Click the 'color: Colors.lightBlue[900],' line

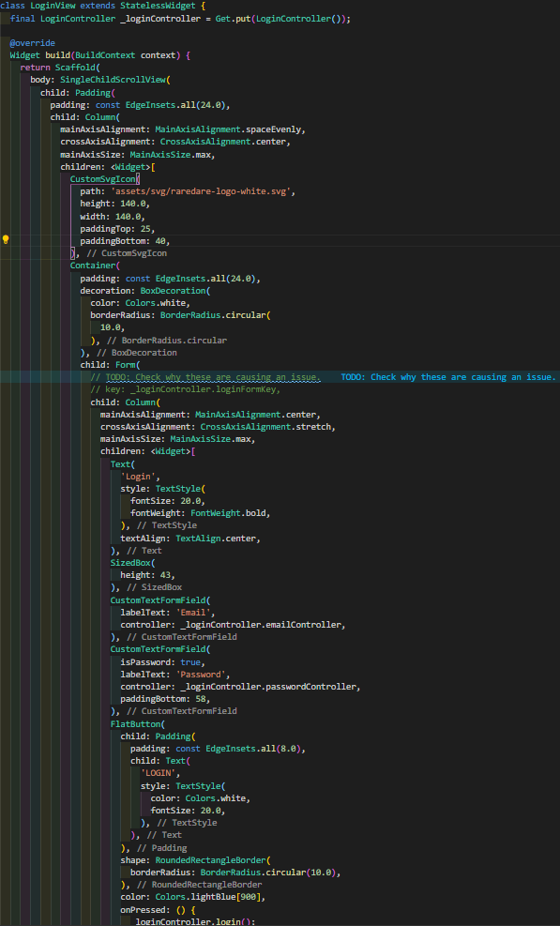click(192, 897)
